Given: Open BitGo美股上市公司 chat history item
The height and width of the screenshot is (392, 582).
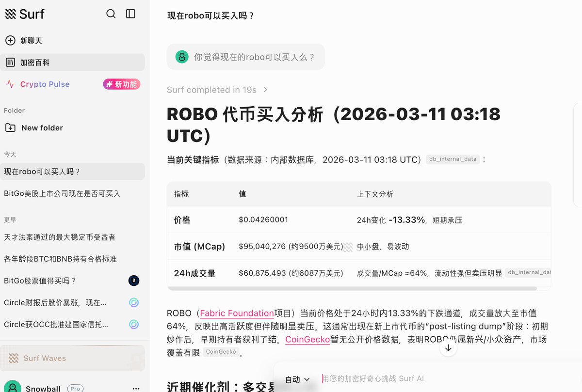Looking at the screenshot, I should coord(62,193).
